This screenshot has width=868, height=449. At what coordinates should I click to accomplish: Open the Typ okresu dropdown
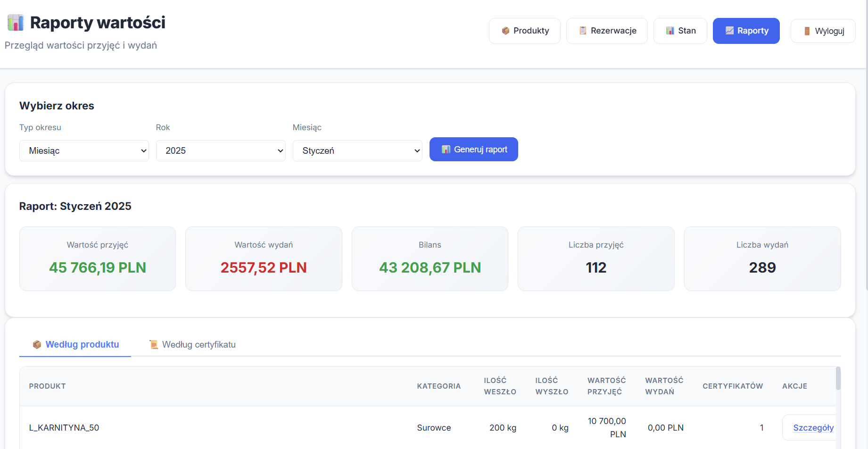click(84, 151)
